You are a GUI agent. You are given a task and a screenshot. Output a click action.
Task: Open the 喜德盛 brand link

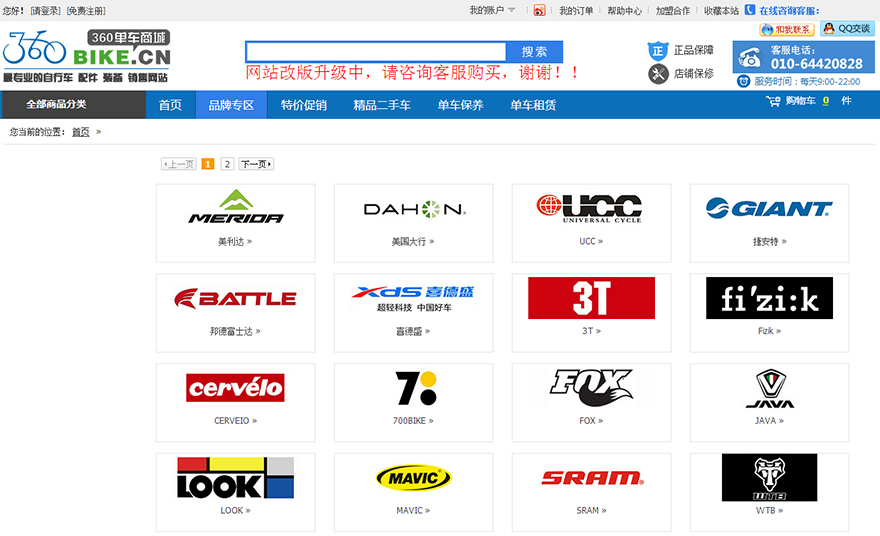pos(413,331)
